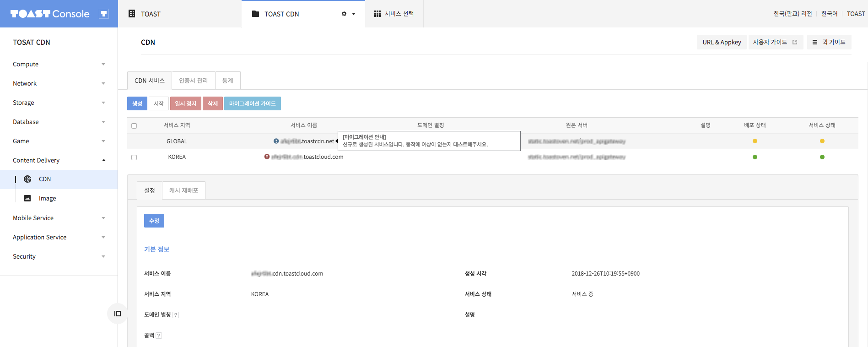Click GLOBAL row yellow 배포 상태 indicator
This screenshot has width=868, height=347.
tap(755, 141)
